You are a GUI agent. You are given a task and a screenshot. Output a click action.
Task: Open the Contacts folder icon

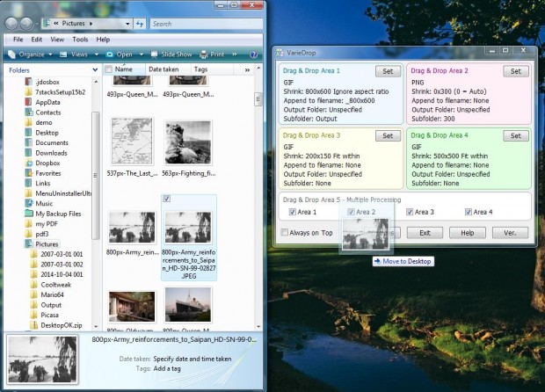(28, 113)
